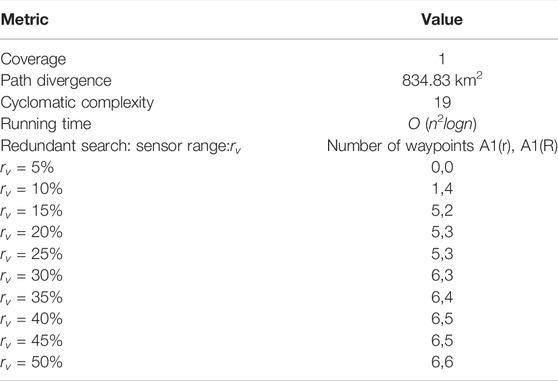Select the rv = 30% row label
Image resolution: width=558 pixels, height=381 pixels.
(31, 276)
